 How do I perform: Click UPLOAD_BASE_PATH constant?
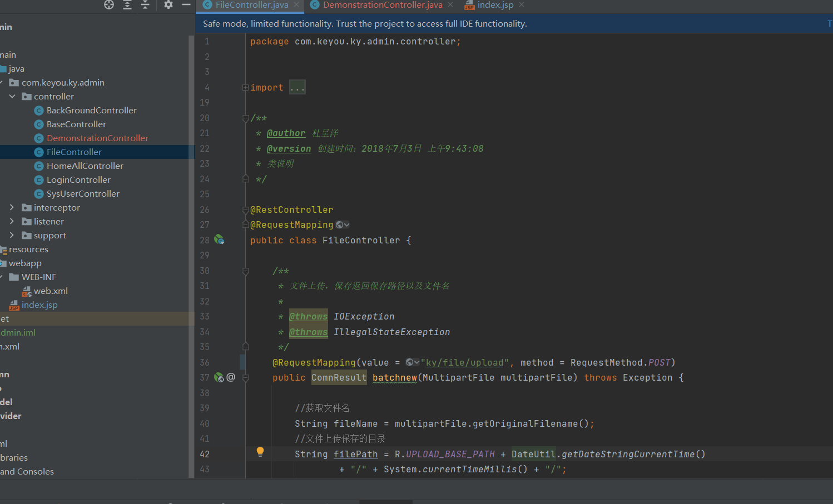point(450,454)
